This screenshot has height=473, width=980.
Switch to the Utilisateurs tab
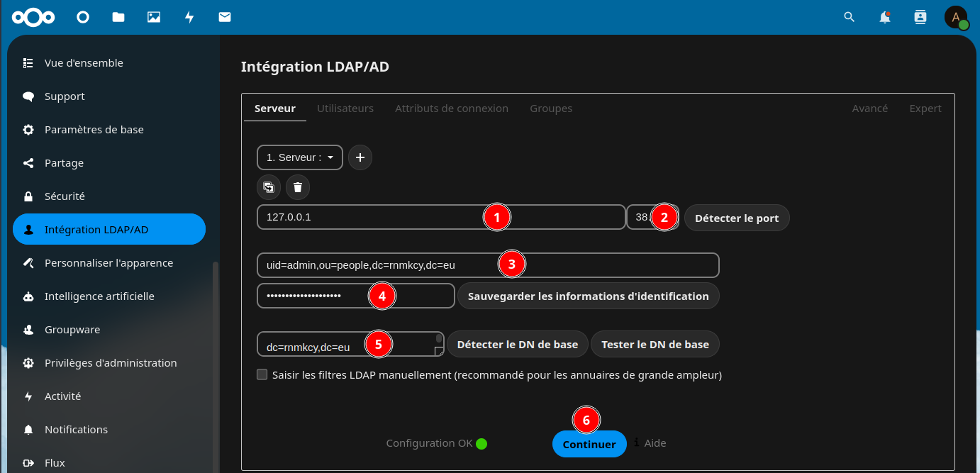[x=345, y=108]
